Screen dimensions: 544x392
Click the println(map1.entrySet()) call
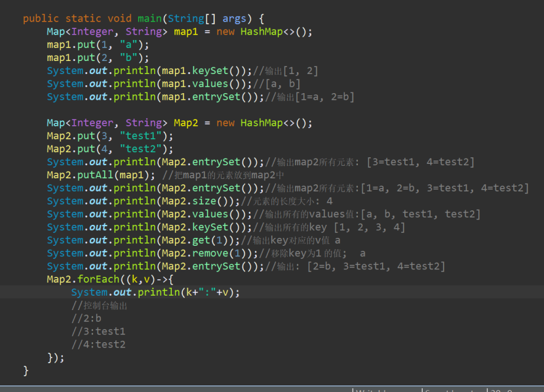coord(155,97)
